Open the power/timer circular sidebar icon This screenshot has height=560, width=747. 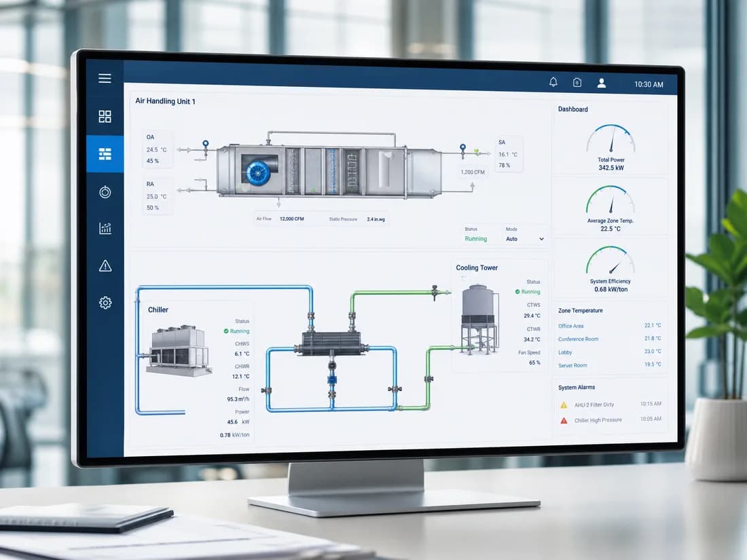pyautogui.click(x=105, y=192)
